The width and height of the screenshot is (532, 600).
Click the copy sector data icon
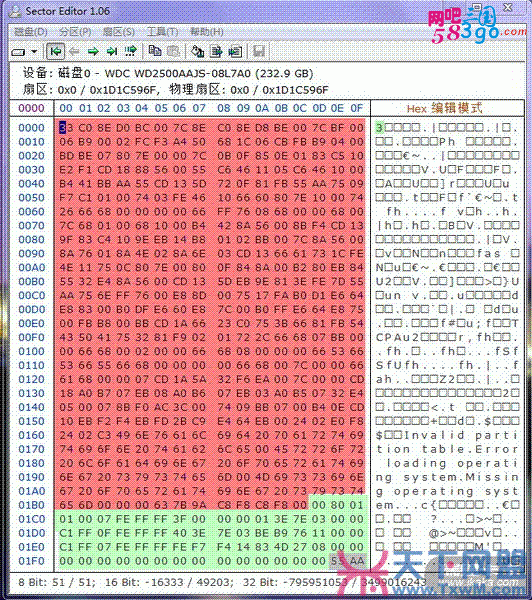[x=155, y=51]
